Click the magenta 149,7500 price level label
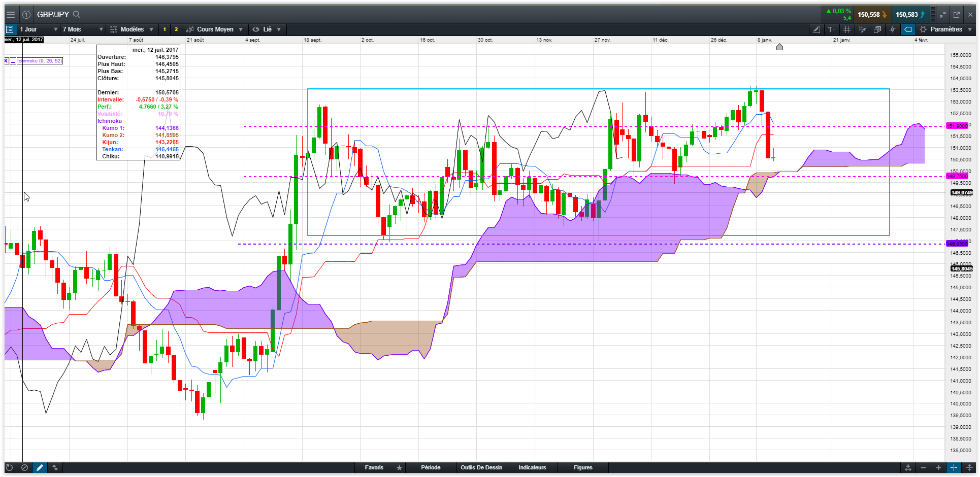 tap(957, 176)
